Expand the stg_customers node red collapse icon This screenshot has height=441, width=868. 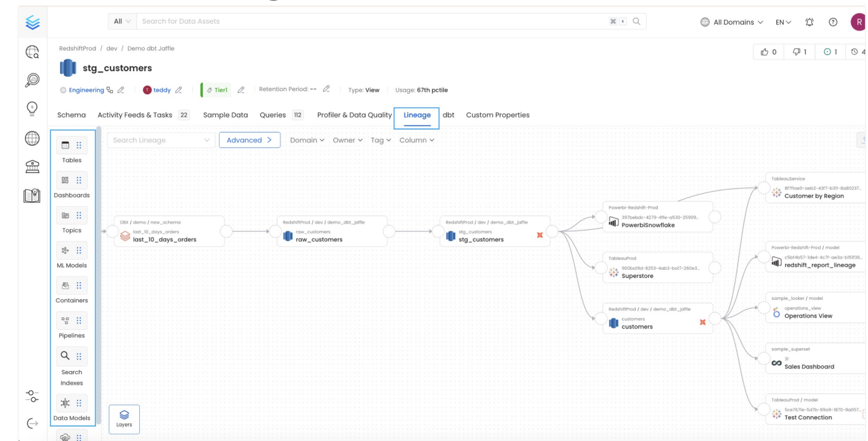coord(540,235)
